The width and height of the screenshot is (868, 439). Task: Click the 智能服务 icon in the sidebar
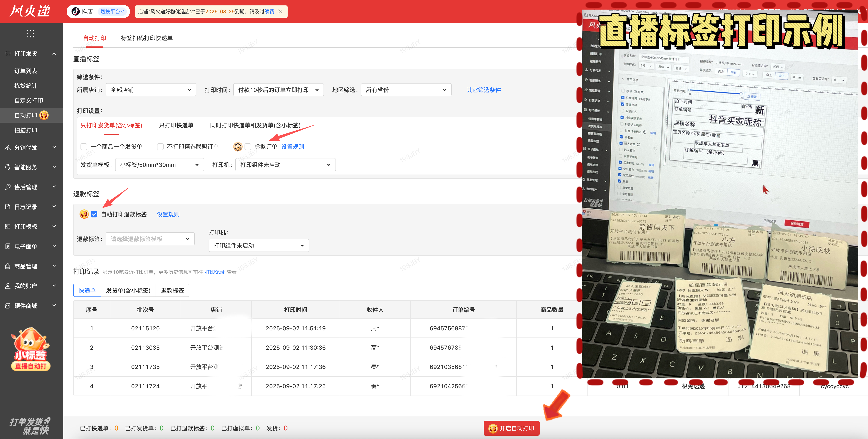[x=7, y=167]
